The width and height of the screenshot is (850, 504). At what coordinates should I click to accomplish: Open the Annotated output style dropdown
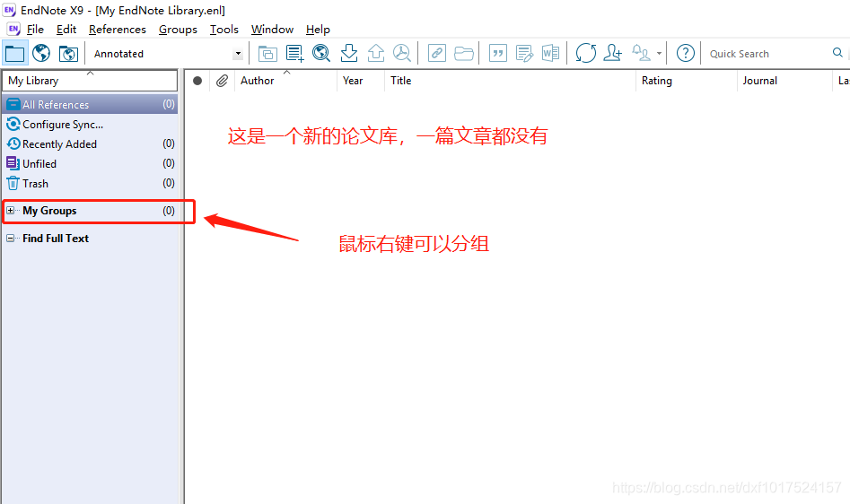tap(238, 54)
